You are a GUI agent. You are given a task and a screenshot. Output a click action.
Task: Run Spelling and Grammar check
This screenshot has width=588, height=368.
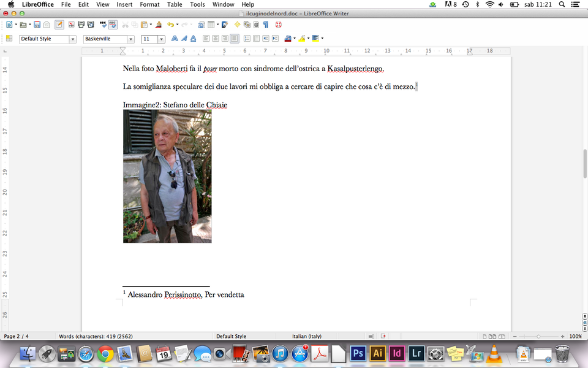[x=103, y=25]
